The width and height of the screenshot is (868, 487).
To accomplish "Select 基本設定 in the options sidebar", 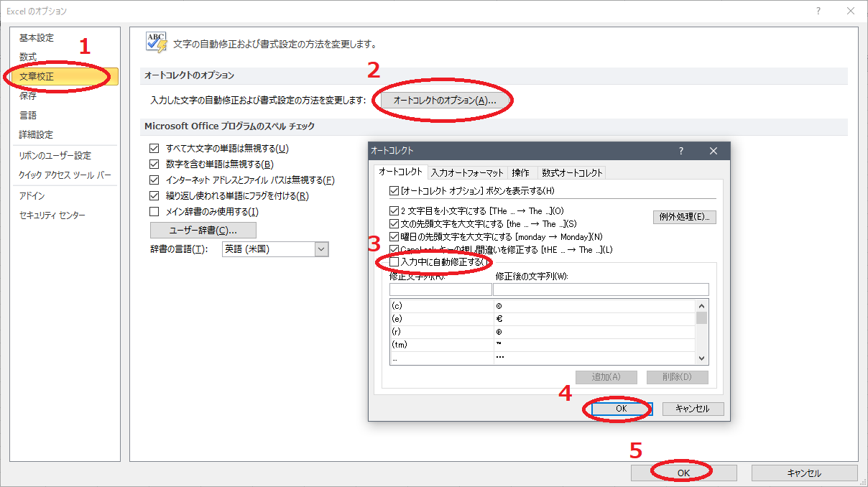I will (x=36, y=37).
